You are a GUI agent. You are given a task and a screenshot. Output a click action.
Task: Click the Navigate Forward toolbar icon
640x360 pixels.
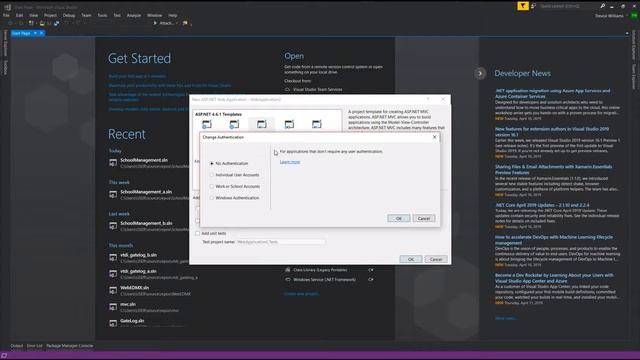coord(21,23)
